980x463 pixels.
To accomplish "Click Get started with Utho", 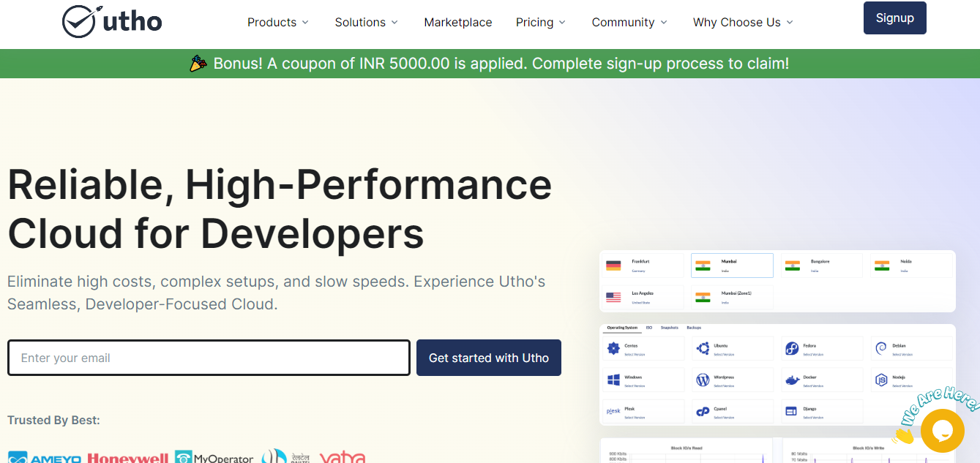I will (x=488, y=358).
